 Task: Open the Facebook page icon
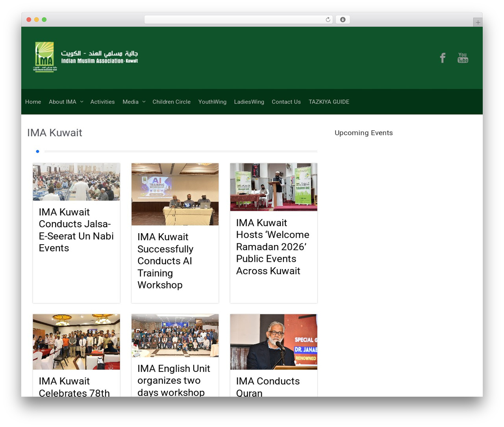pos(443,58)
